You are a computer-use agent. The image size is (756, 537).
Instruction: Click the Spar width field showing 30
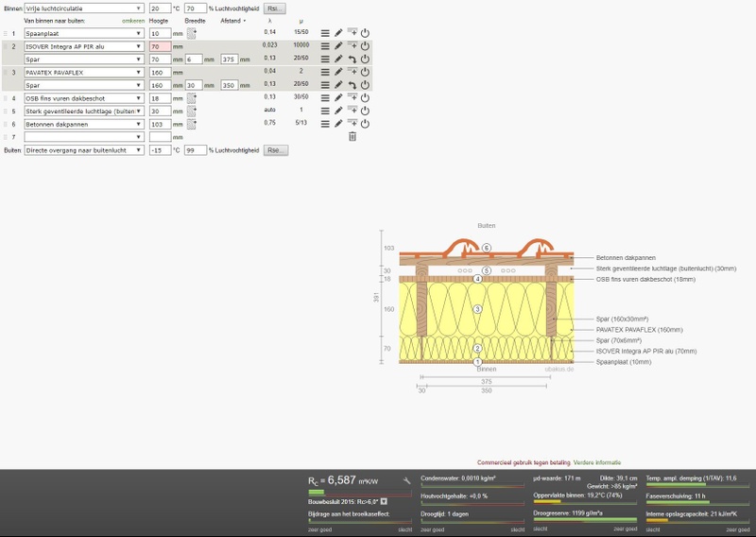point(194,85)
